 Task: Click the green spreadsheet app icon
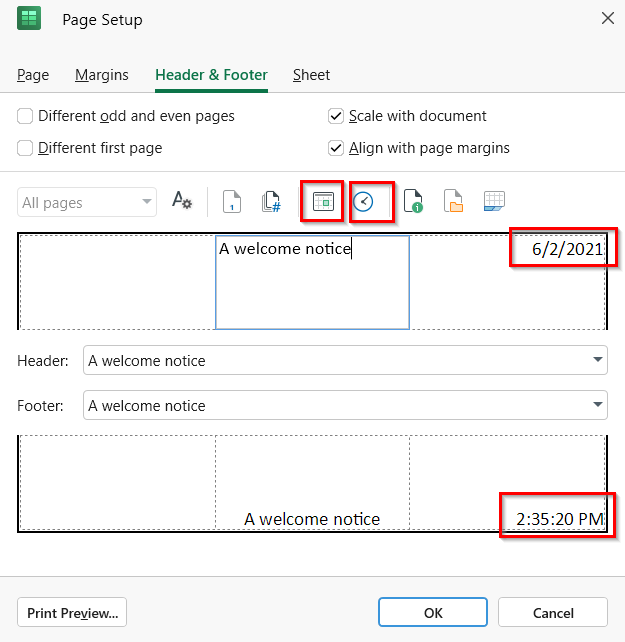click(x=29, y=18)
